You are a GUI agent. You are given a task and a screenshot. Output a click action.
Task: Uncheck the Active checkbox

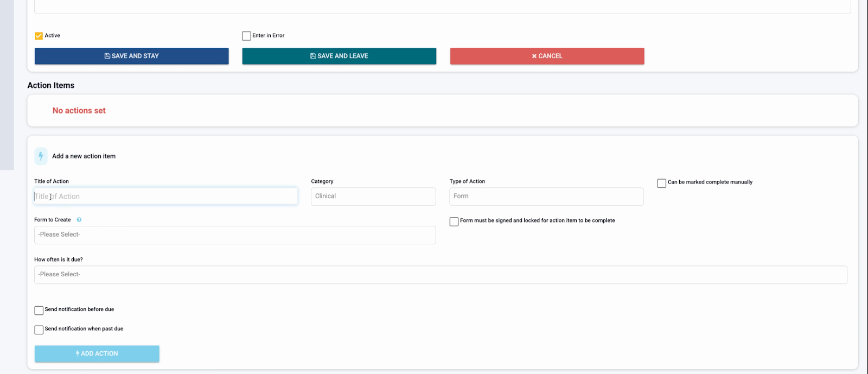click(x=39, y=36)
